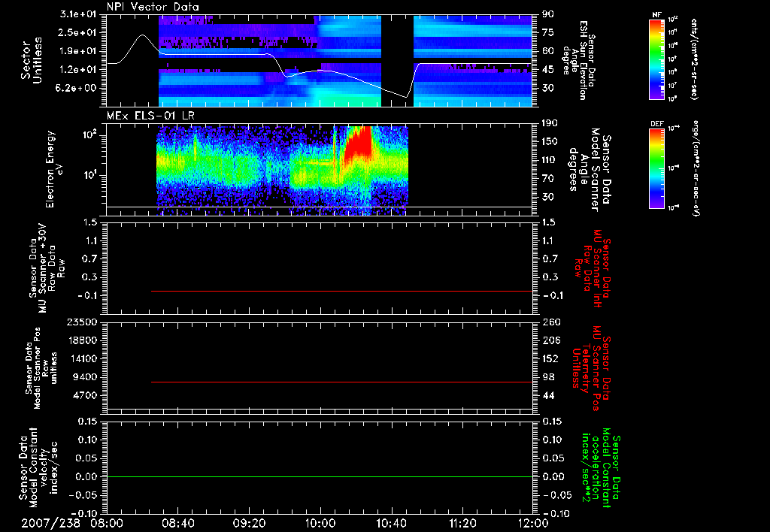Click the Sector Unitless axis label
This screenshot has height=532, width=770.
tap(32, 60)
